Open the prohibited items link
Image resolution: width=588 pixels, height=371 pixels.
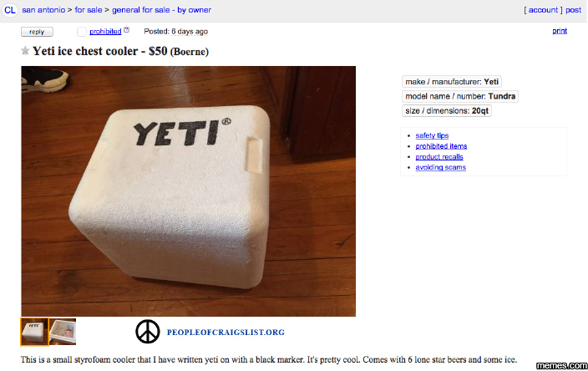tap(441, 146)
